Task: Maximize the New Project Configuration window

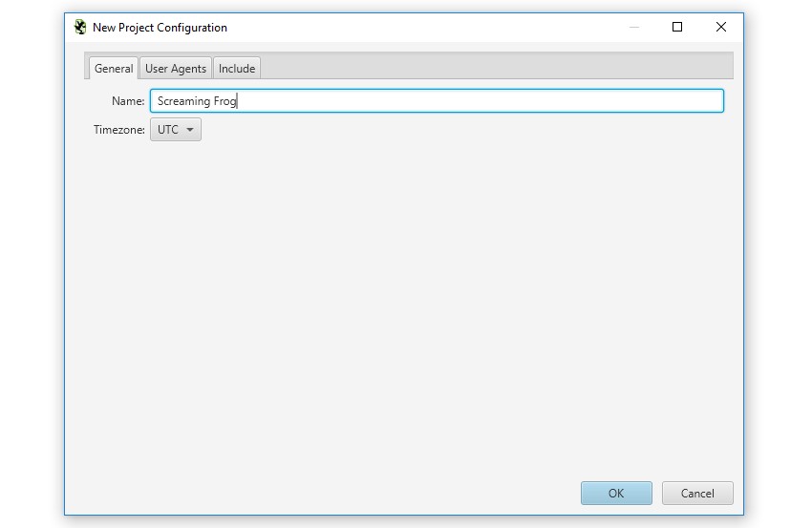Action: 677,27
